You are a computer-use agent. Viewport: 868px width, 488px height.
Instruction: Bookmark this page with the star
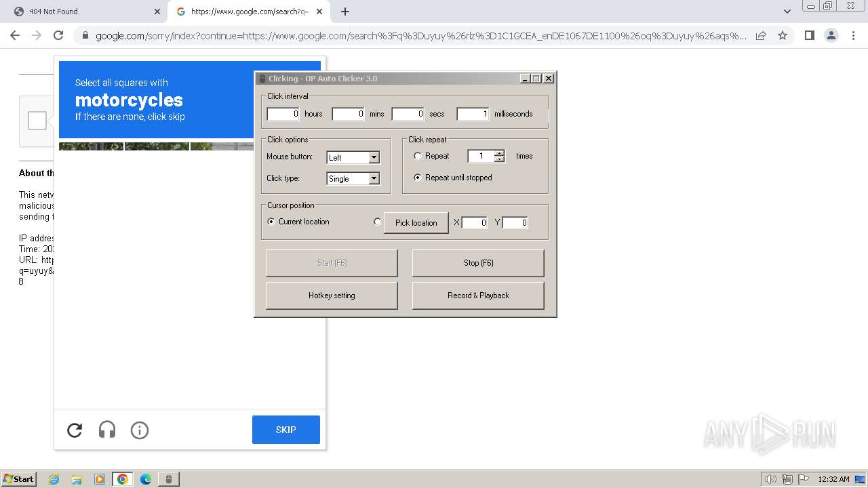pyautogui.click(x=783, y=35)
